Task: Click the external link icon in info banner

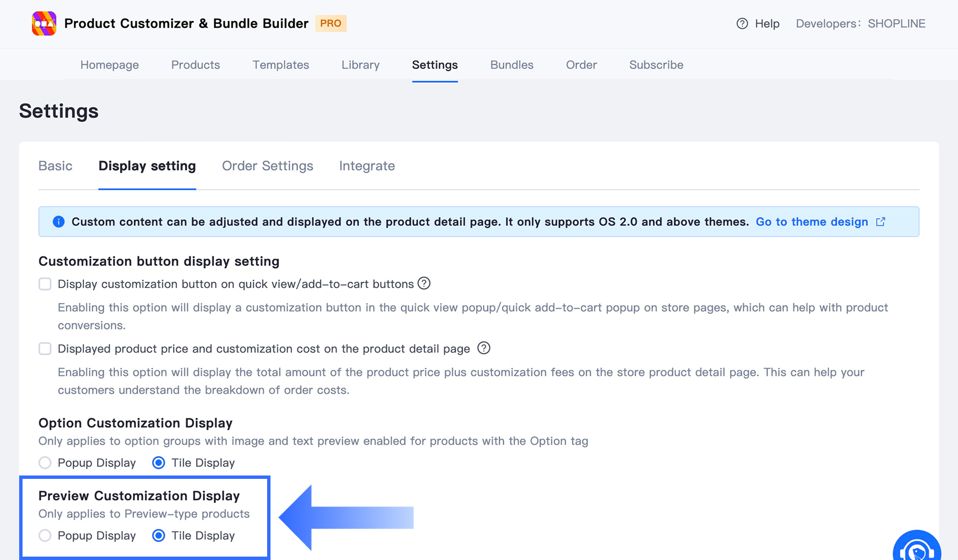Action: click(x=881, y=222)
